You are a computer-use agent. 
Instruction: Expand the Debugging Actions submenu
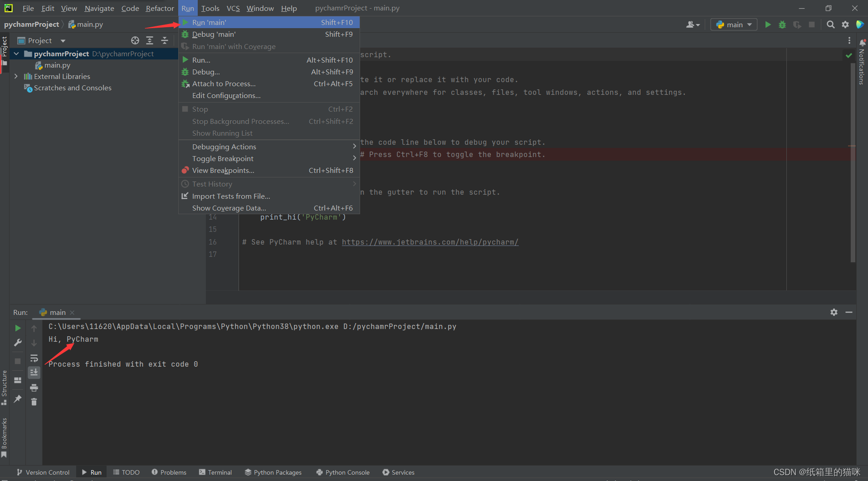[269, 147]
